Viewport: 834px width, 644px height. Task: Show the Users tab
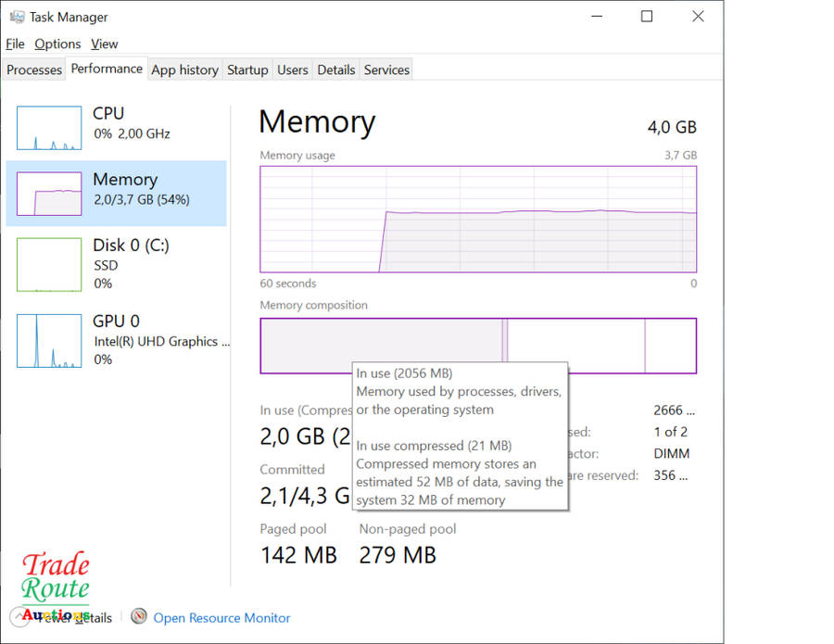(x=293, y=69)
